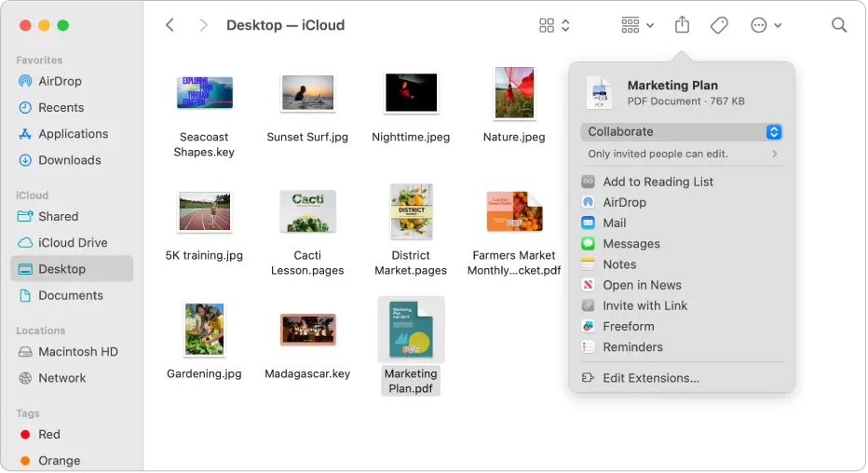This screenshot has height=473, width=868.
Task: Open the More actions ellipsis menu
Action: [x=766, y=25]
